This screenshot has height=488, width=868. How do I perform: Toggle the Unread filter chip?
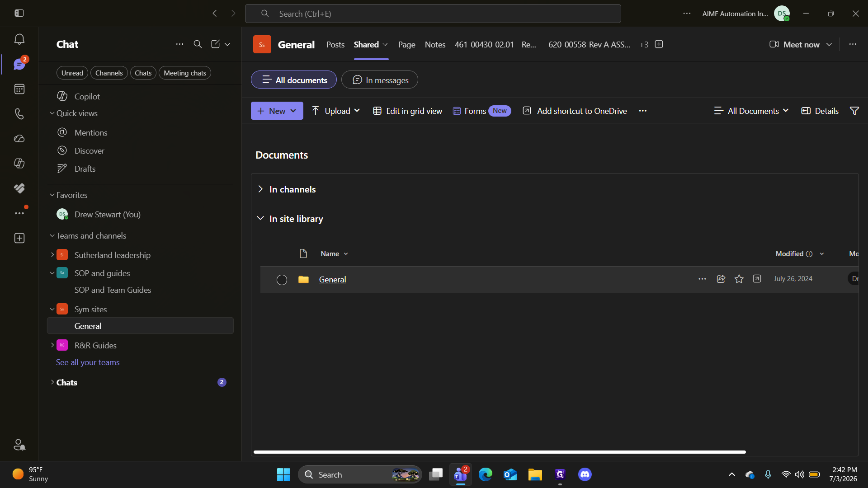pyautogui.click(x=72, y=73)
